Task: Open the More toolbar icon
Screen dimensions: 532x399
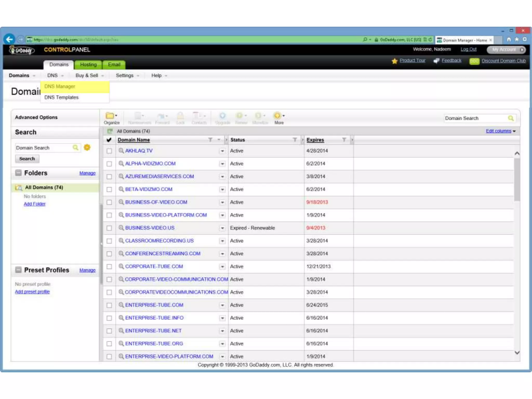Action: point(278,116)
